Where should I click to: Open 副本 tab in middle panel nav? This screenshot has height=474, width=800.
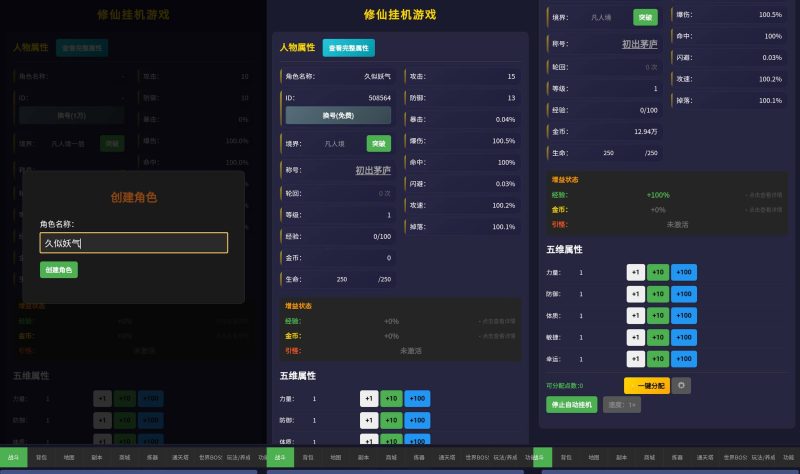(363, 457)
